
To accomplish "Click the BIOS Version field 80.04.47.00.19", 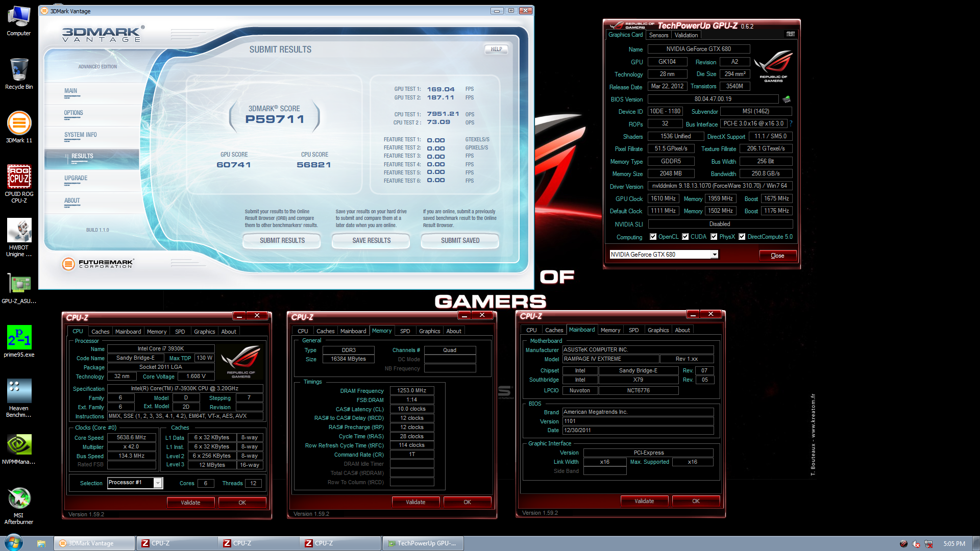I will coord(713,99).
